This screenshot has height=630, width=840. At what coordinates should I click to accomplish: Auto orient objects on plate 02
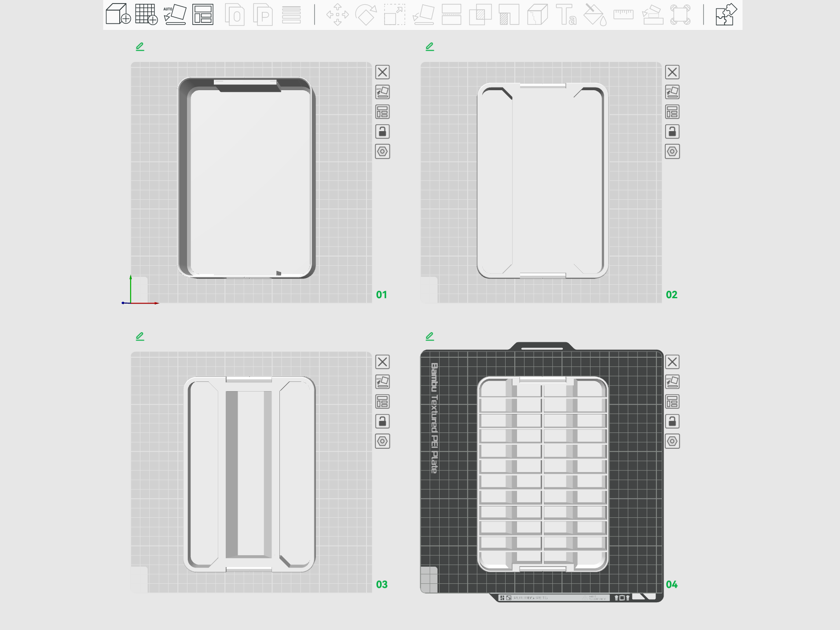[672, 92]
